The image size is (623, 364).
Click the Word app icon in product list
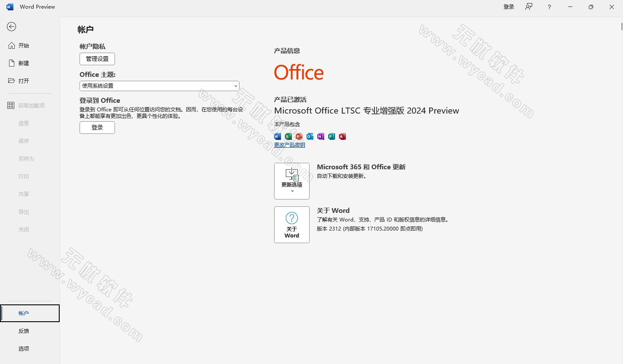(x=278, y=136)
